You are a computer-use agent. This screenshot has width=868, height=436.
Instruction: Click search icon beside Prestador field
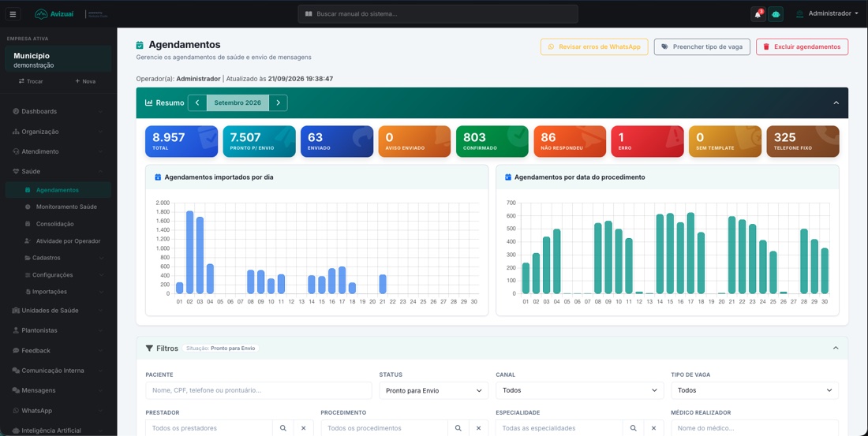[x=282, y=428]
